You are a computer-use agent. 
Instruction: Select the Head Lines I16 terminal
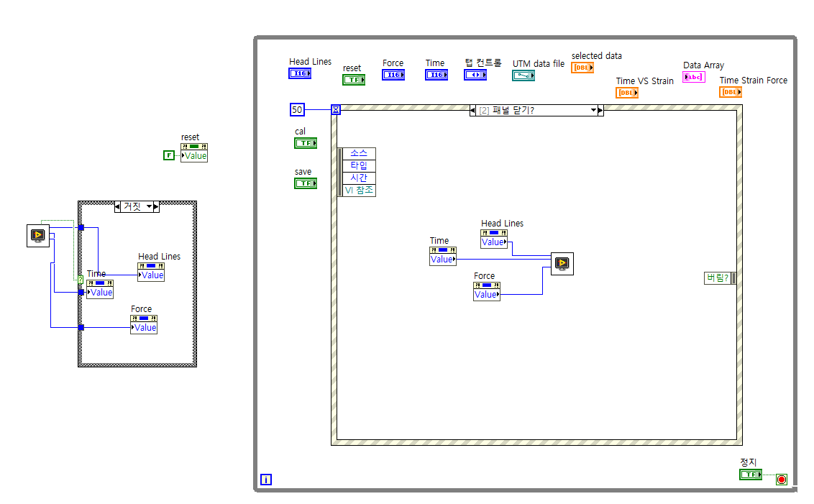(300, 73)
